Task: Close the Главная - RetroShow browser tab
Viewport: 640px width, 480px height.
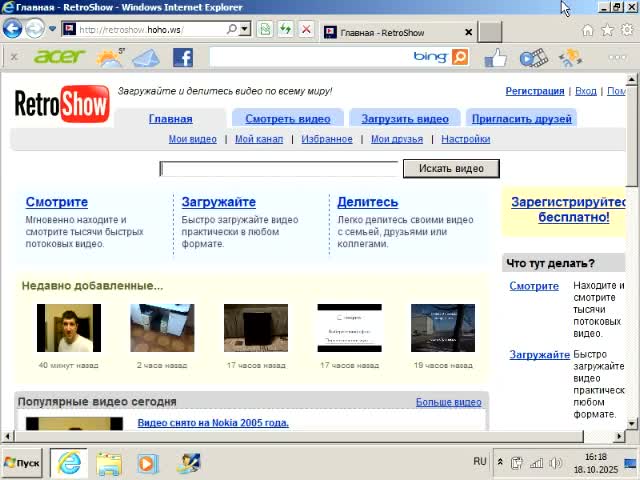Action: (x=466, y=32)
